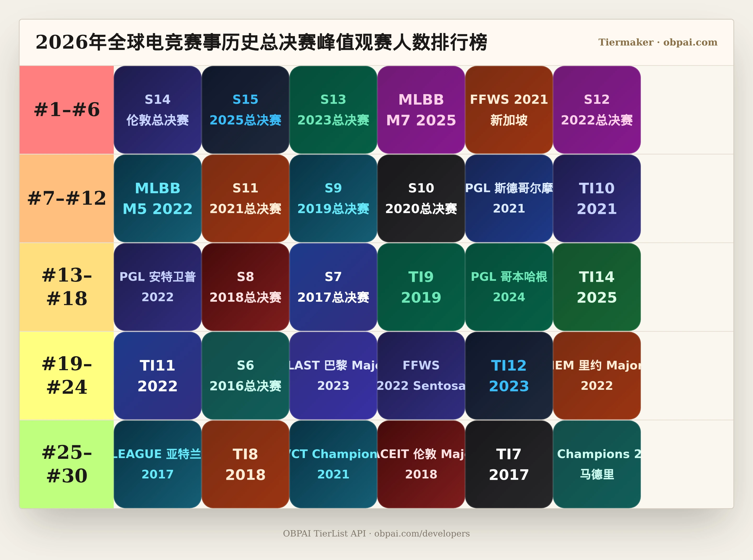Select the TI9 2019 tile
The height and width of the screenshot is (560, 753).
click(421, 287)
